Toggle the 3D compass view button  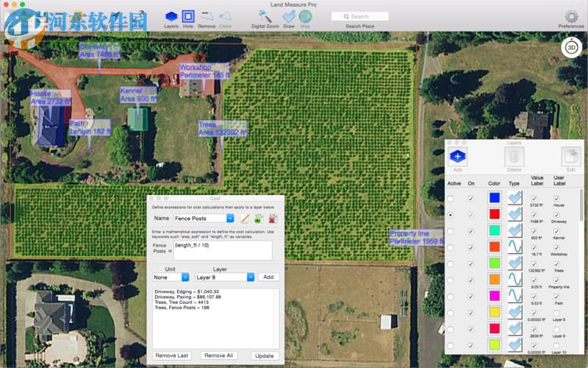[571, 48]
